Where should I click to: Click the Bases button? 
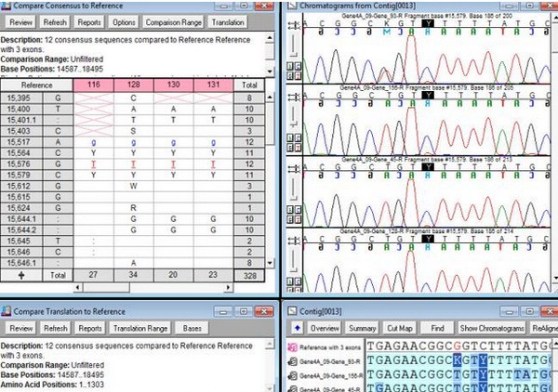(193, 328)
